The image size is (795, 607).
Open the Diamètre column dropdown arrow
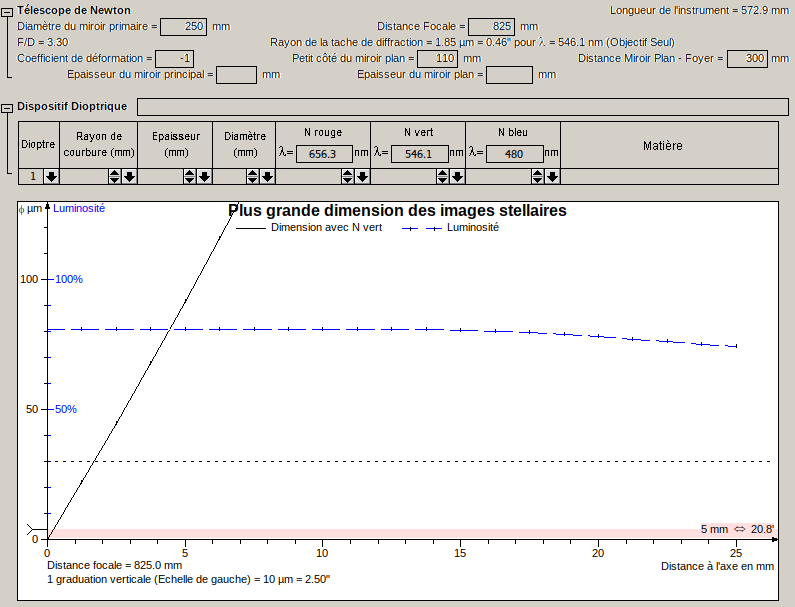(267, 176)
